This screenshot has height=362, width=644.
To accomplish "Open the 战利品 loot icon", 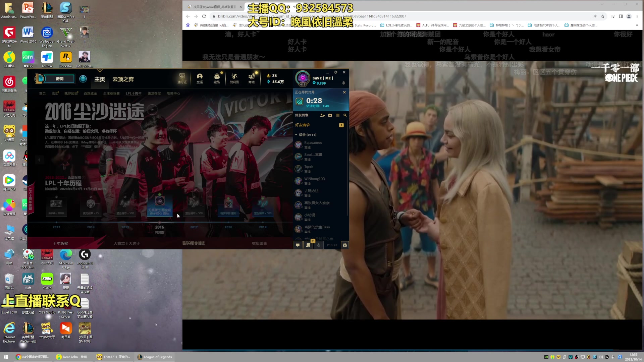I will coord(234,78).
